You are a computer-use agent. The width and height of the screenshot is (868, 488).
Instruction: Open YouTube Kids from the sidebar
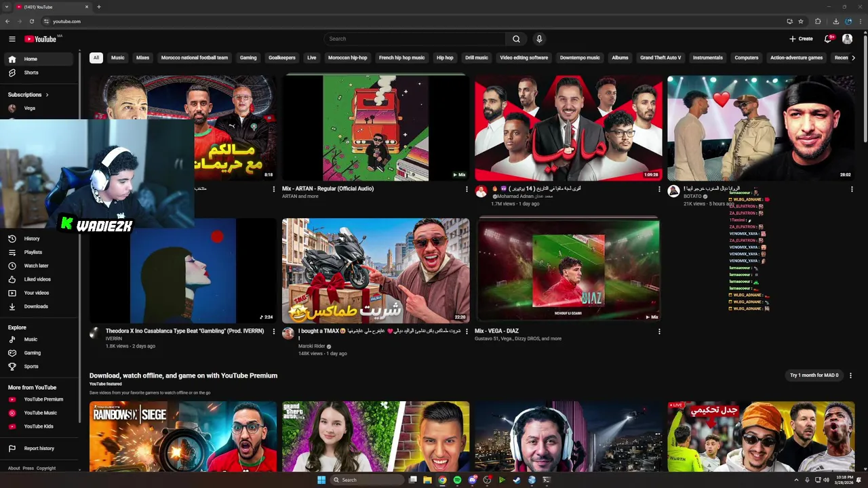click(40, 426)
